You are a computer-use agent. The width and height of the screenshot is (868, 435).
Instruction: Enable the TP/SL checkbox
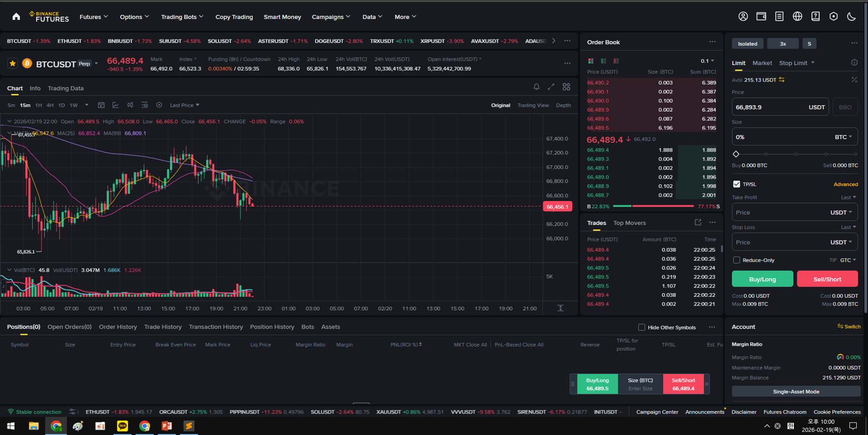[x=736, y=184]
